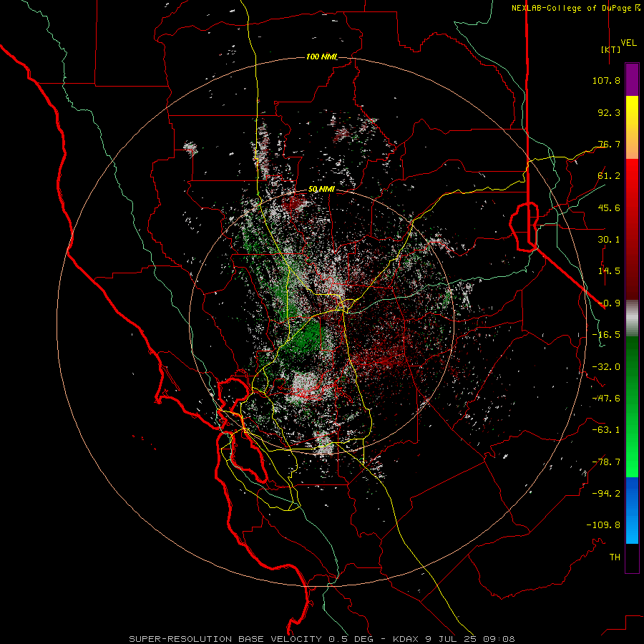The width and height of the screenshot is (644, 644).
Task: Click the 61.2 value on velocity scale
Action: point(609,176)
